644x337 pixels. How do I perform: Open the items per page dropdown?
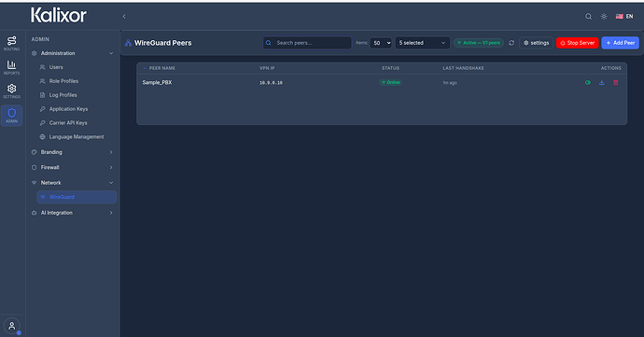[x=381, y=43]
